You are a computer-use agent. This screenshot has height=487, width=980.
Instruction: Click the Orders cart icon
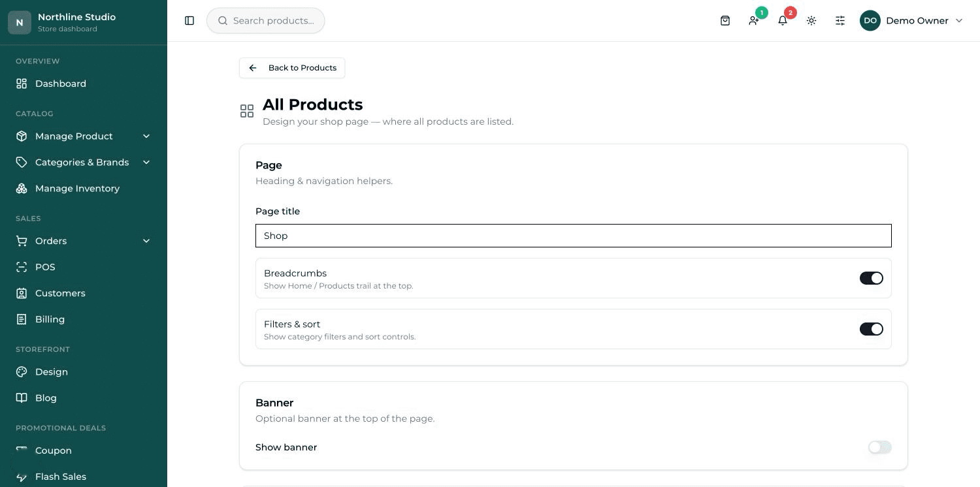tap(22, 241)
